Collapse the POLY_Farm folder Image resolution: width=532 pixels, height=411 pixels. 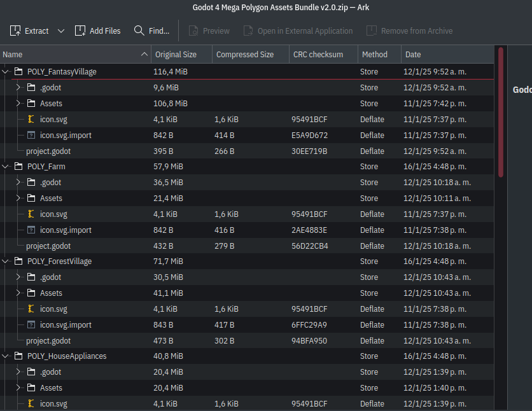click(5, 167)
